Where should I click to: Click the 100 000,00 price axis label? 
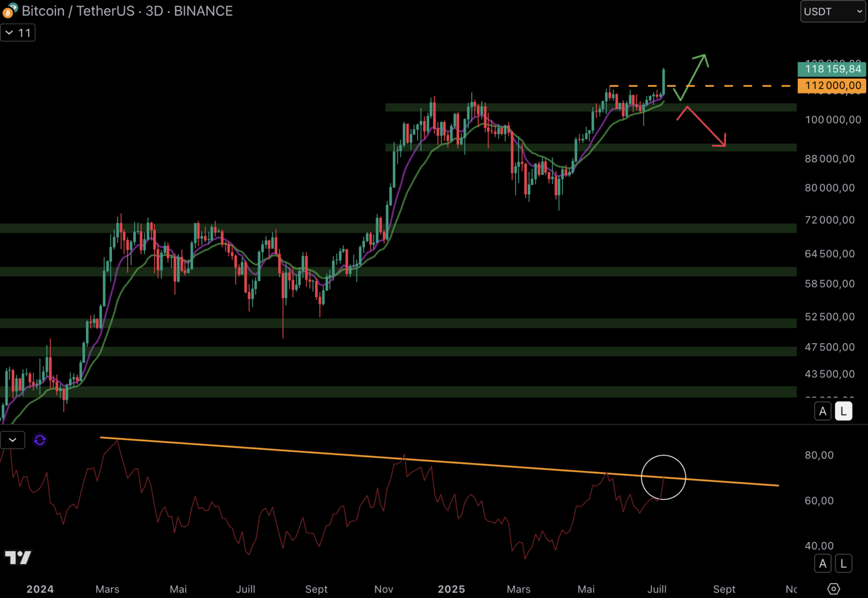pos(833,120)
